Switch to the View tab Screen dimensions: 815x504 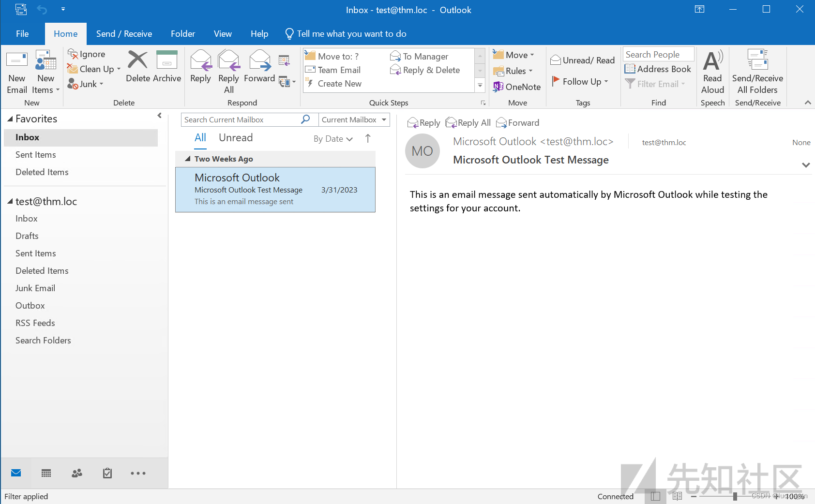click(223, 34)
